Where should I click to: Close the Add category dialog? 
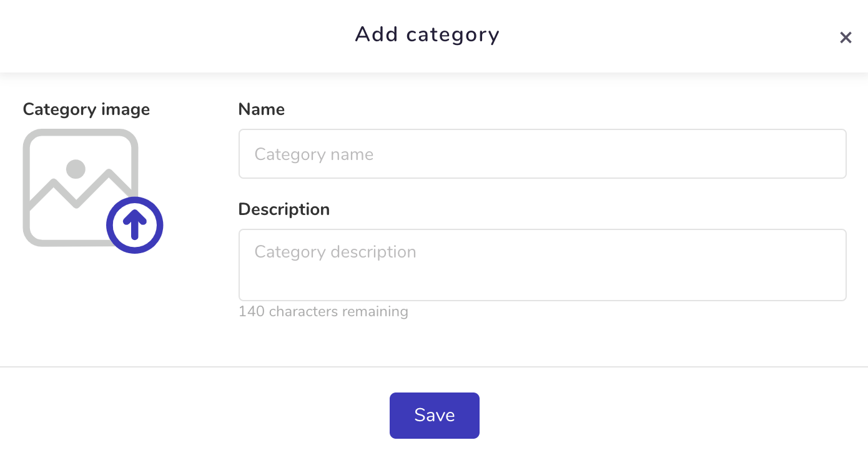pyautogui.click(x=846, y=37)
